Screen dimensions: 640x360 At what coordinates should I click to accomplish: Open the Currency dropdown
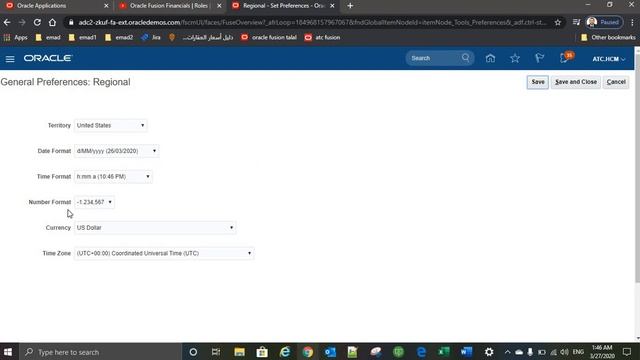pos(155,228)
